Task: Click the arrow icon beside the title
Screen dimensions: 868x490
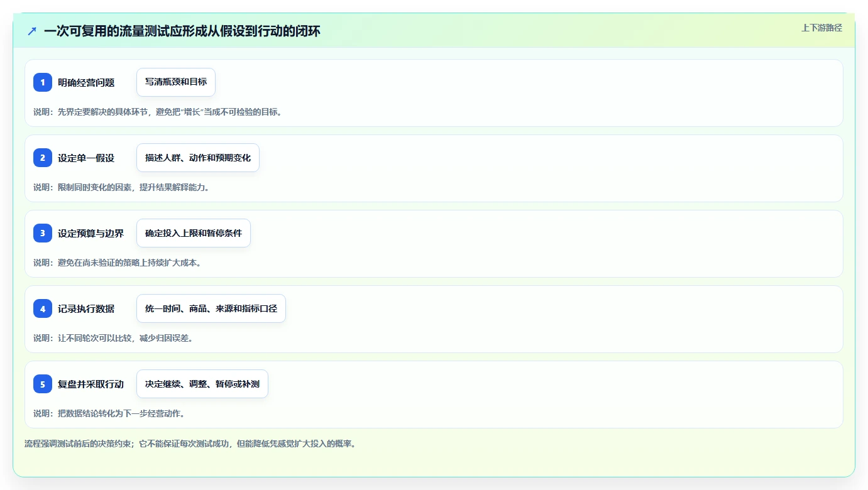Action: 32,31
